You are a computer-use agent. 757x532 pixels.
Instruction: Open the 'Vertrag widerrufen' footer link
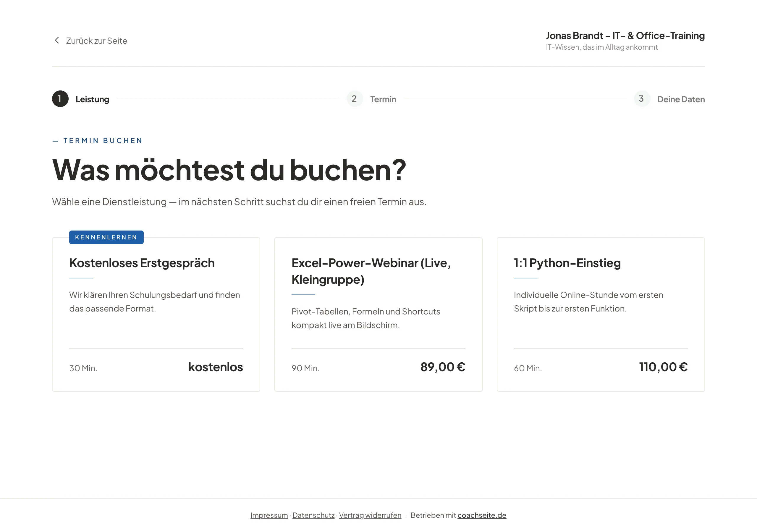[370, 515]
